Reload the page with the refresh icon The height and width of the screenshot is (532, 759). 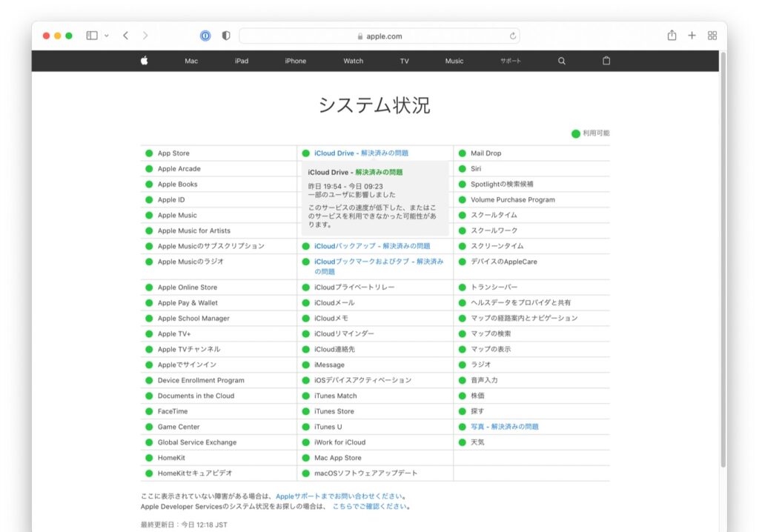(x=513, y=36)
